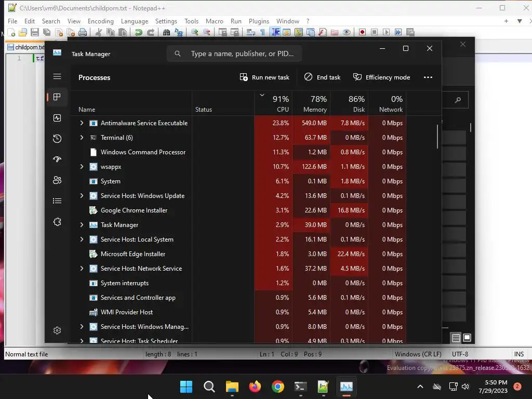
Task: Open the Plugins menu in Notepad++
Action: [x=259, y=21]
